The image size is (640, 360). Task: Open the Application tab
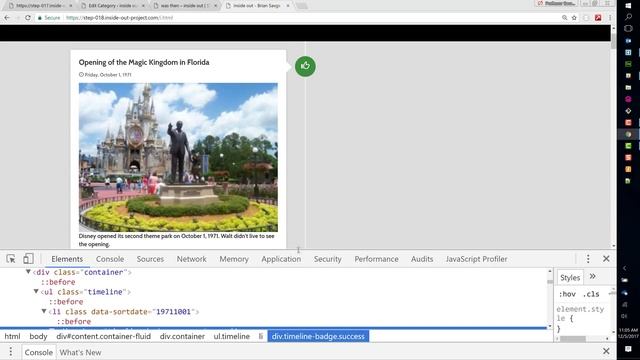coord(281,259)
